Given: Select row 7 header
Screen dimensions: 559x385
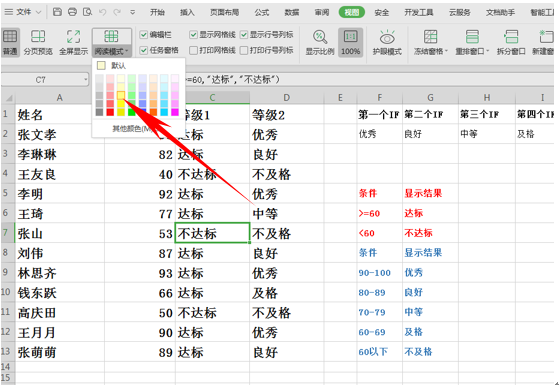Looking at the screenshot, I should pos(7,233).
